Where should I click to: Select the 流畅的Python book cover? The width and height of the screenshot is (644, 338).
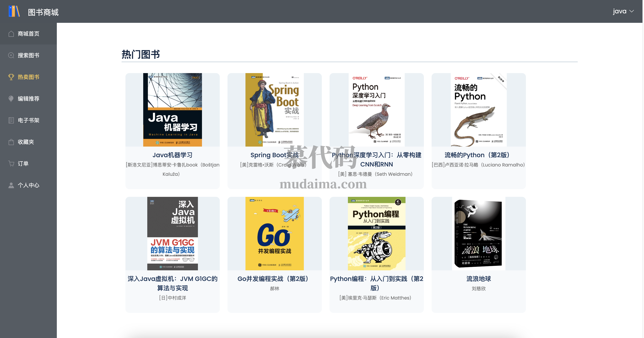pos(478,110)
